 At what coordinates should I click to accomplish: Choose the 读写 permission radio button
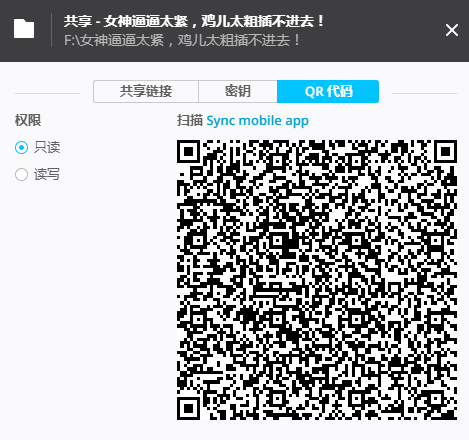[x=21, y=174]
